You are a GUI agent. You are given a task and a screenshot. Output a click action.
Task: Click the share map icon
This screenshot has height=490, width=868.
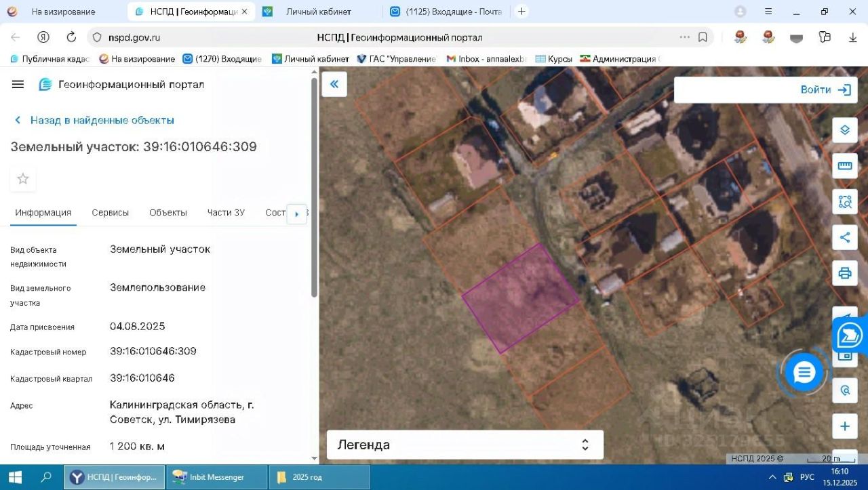[845, 237]
